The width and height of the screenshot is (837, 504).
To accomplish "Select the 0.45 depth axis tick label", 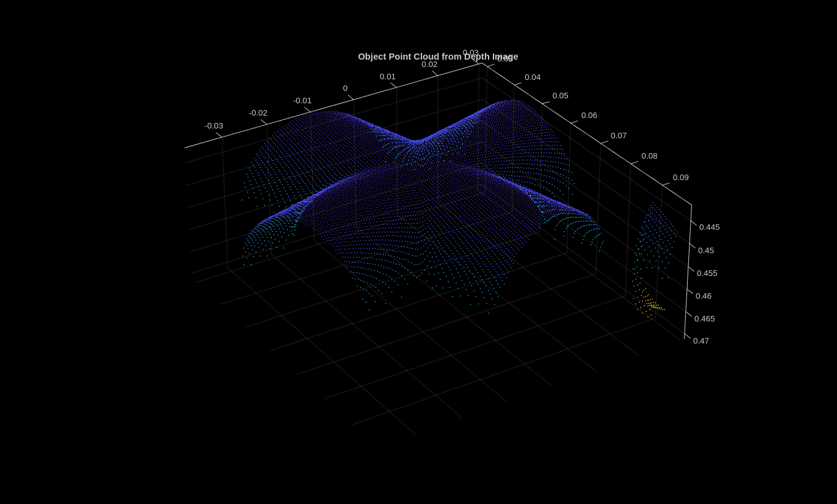I will click(x=706, y=251).
